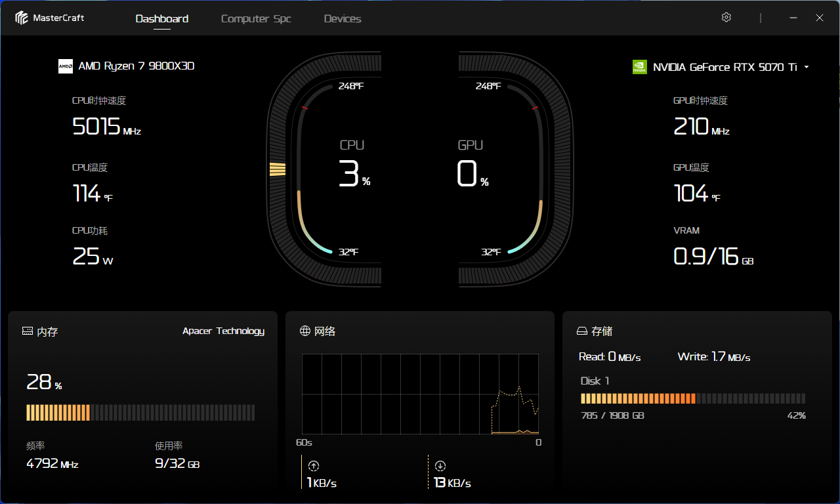Click the 785 / 1908 GB disk capacity
Screen dimensions: 840x504
[613, 415]
